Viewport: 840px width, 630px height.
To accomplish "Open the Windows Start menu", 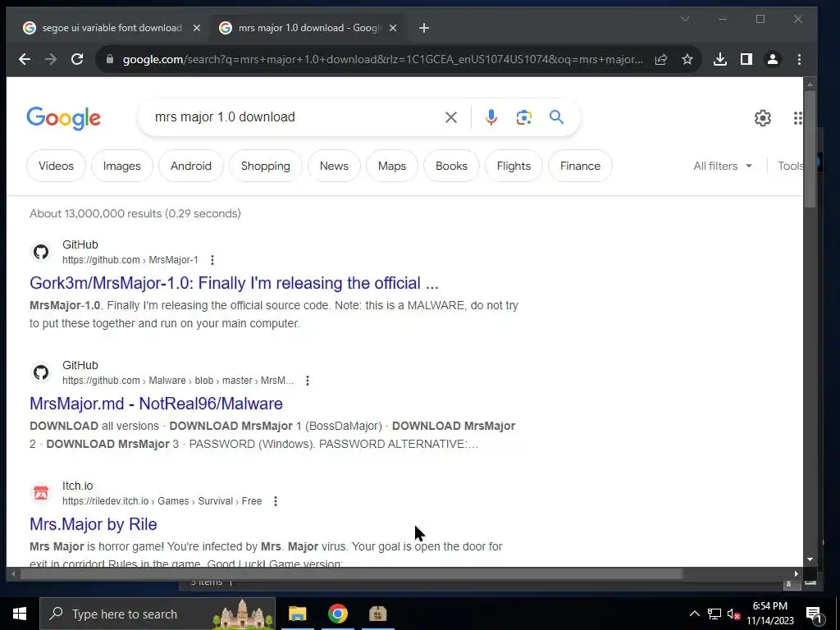I will pyautogui.click(x=20, y=614).
